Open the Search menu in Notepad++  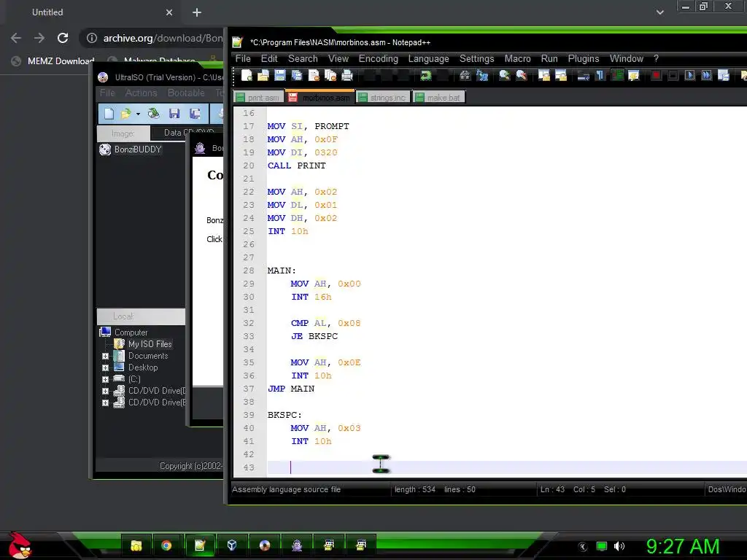click(x=303, y=58)
